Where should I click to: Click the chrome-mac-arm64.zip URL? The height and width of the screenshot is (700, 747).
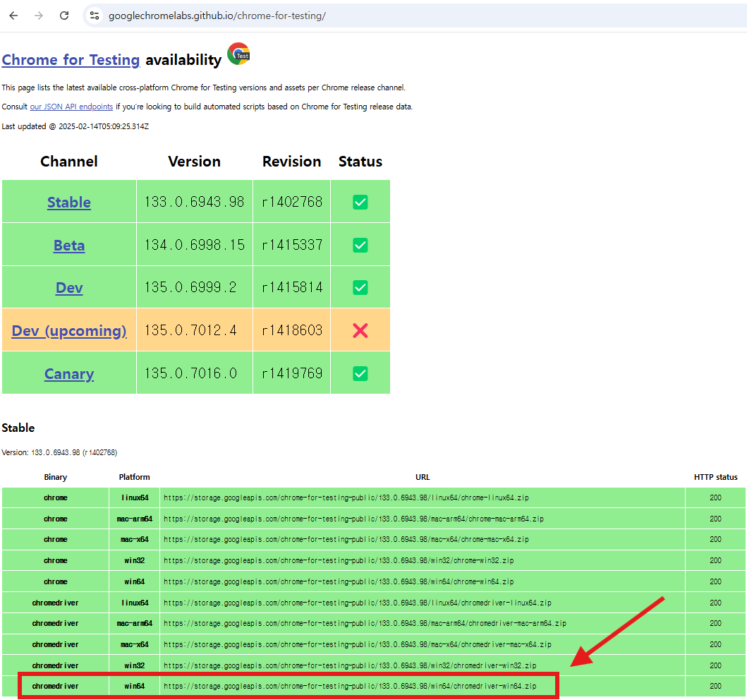tap(353, 519)
